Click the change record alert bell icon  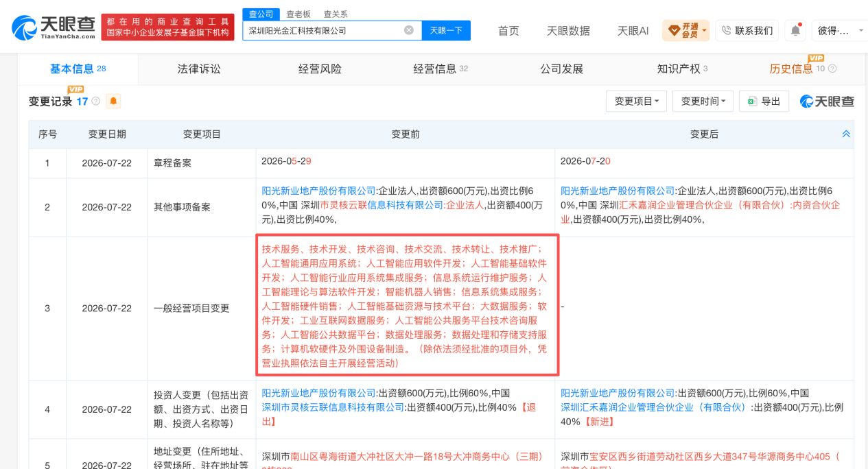pyautogui.click(x=113, y=101)
